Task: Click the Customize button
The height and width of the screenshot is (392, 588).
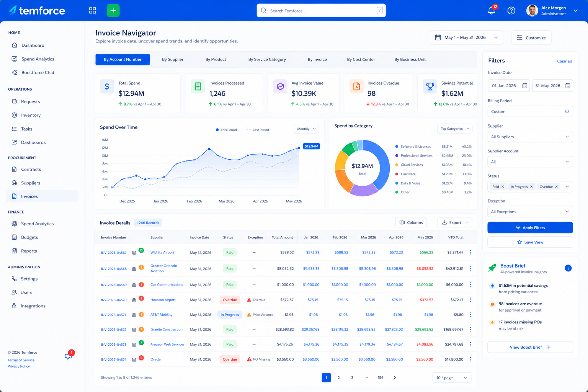Action: (x=531, y=38)
